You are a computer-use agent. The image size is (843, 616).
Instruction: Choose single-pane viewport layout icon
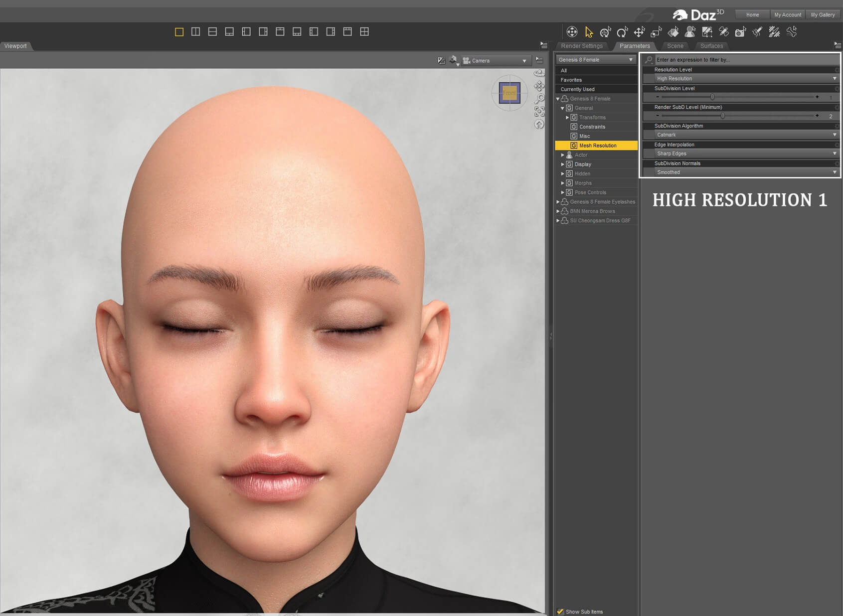tap(179, 32)
